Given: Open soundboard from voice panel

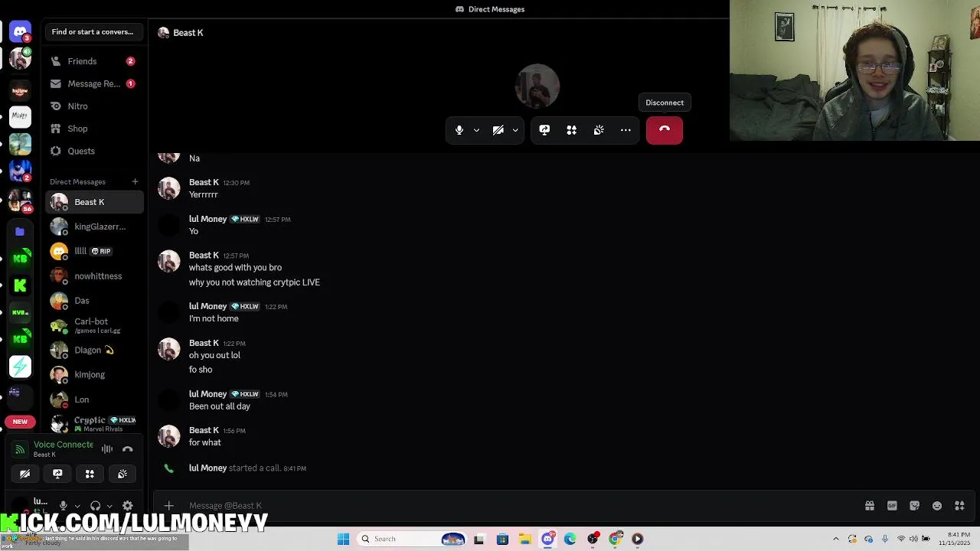Looking at the screenshot, I should [x=122, y=474].
